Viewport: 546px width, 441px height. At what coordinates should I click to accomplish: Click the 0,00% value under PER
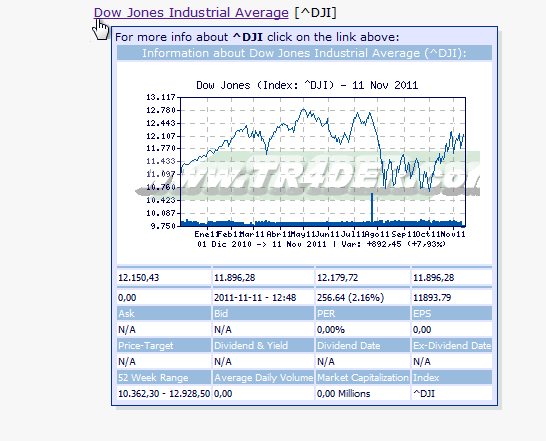[362, 330]
